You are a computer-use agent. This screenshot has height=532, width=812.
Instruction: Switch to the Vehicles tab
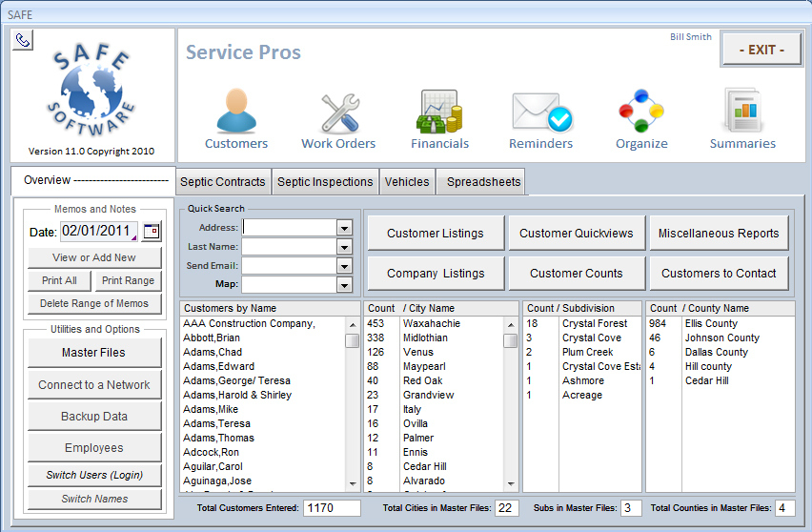click(x=407, y=182)
